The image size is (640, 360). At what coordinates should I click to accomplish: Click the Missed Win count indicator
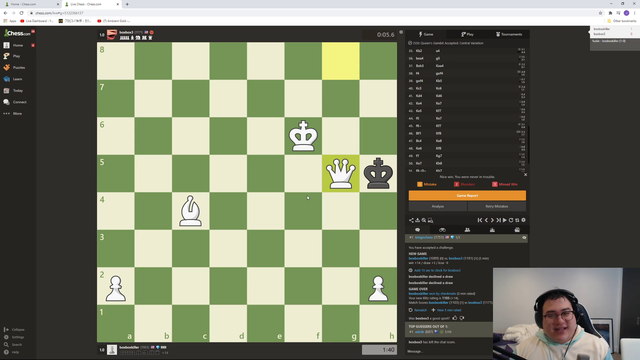(x=505, y=184)
